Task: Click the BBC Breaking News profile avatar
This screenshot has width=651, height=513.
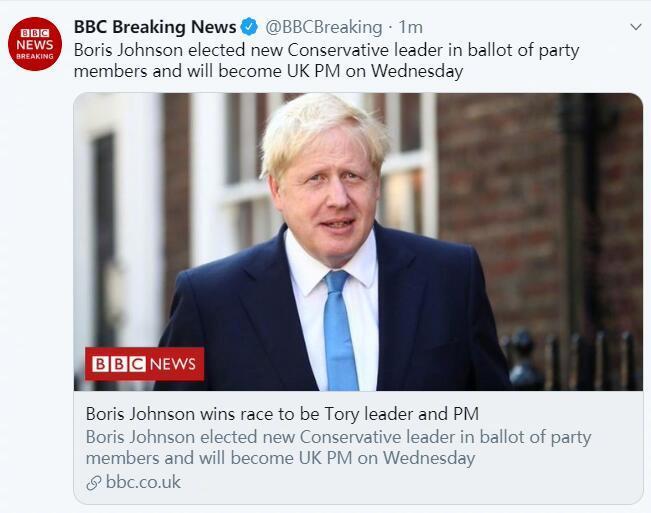Action: (34, 45)
